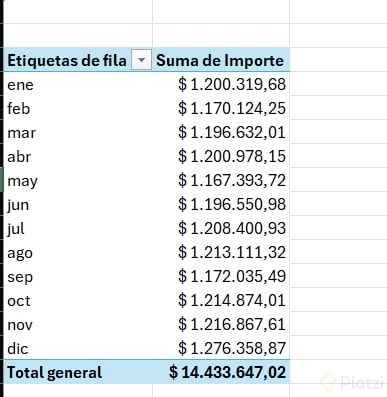Screen dimensions: 387x397
Task: Select the mar row label cell
Action: pyautogui.click(x=78, y=132)
